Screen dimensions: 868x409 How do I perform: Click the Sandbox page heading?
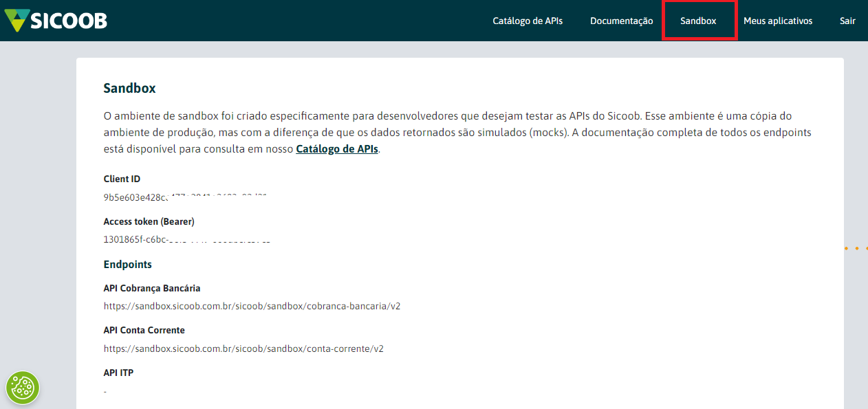[x=129, y=88]
